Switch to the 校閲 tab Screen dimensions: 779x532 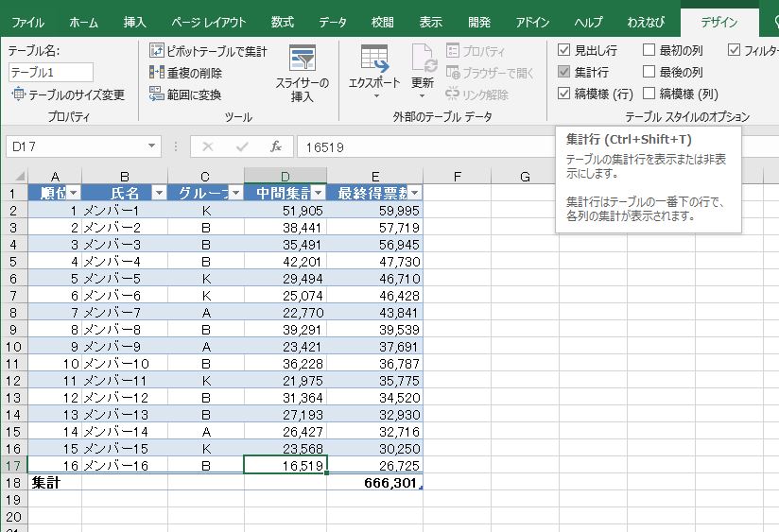[x=383, y=23]
